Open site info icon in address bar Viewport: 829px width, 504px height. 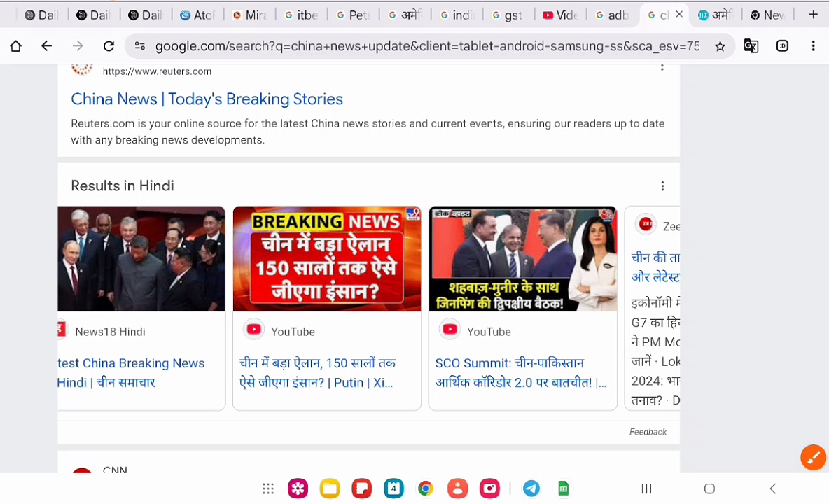(x=140, y=46)
